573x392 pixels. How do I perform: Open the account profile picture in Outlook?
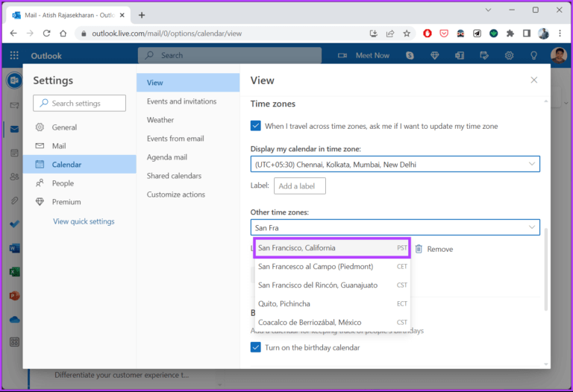558,55
